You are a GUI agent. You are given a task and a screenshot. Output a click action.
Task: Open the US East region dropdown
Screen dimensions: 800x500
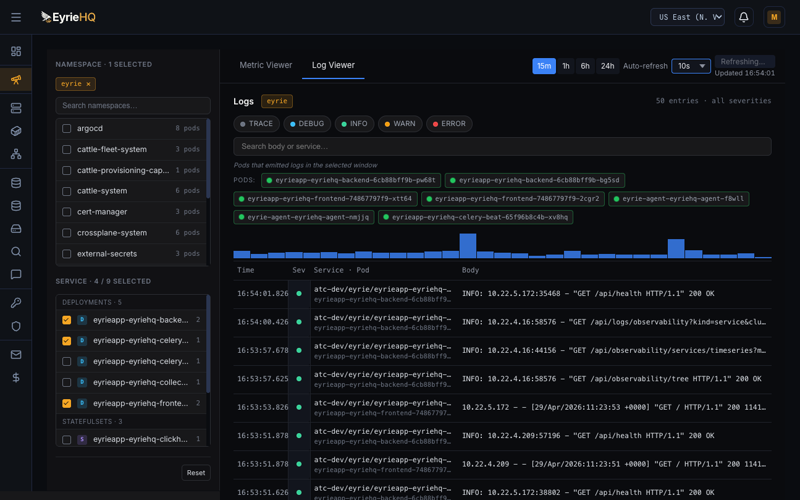[x=687, y=17]
